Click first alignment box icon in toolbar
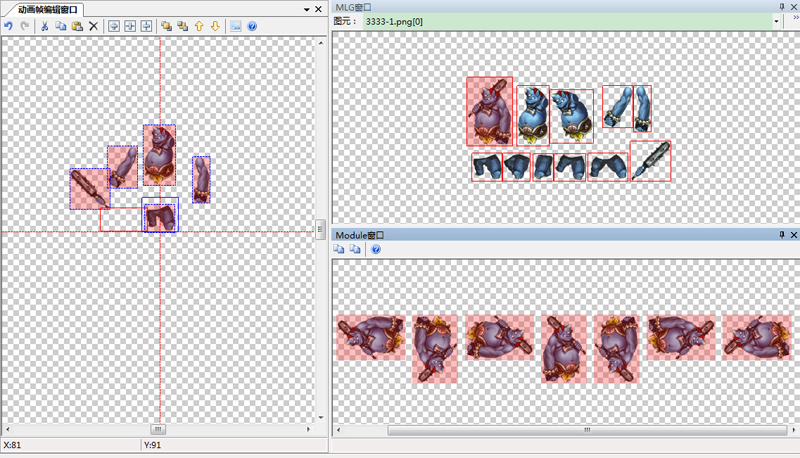800x458 pixels. point(114,26)
